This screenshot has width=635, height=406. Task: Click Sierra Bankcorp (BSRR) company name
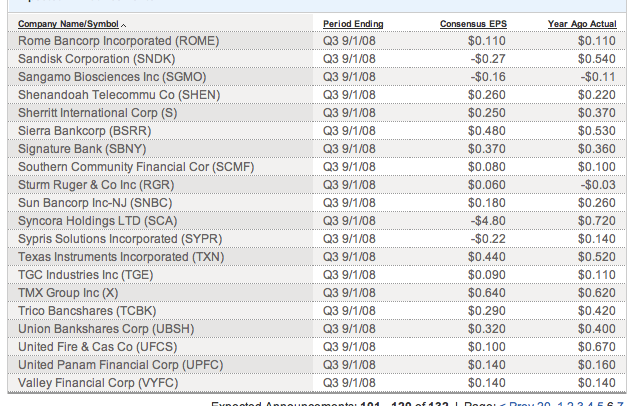click(86, 131)
